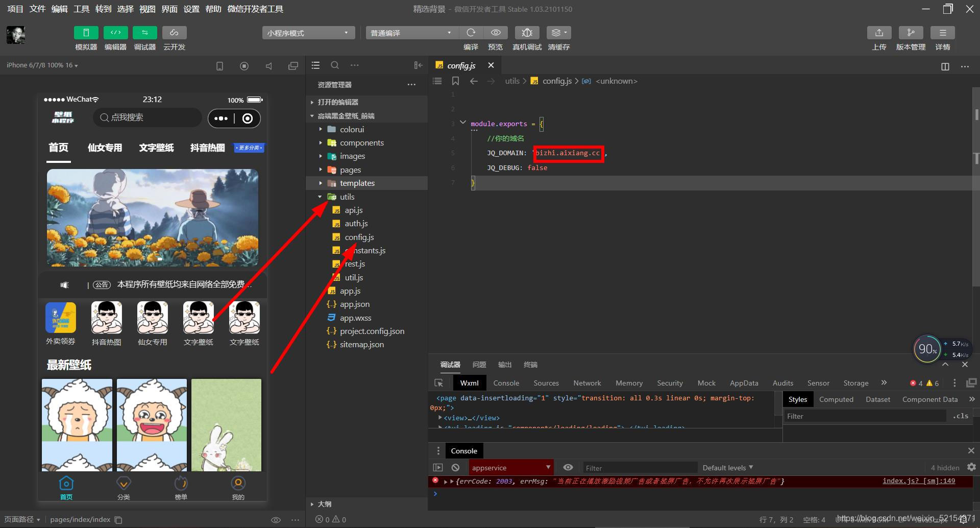The image size is (980, 528).
Task: Open the device model iPhone 6/7/8 dropdown
Action: 42,65
